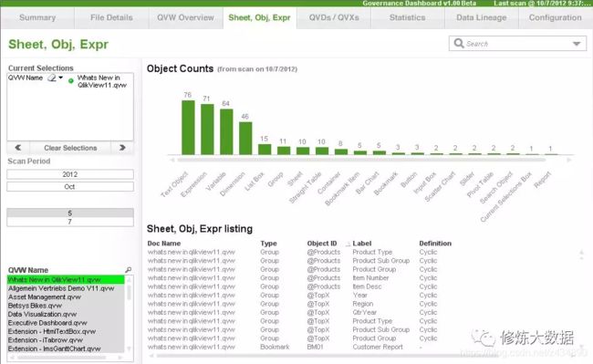Click the listing table scroll-up arrow
Image resolution: width=593 pixels, height=364 pixels.
(582, 252)
